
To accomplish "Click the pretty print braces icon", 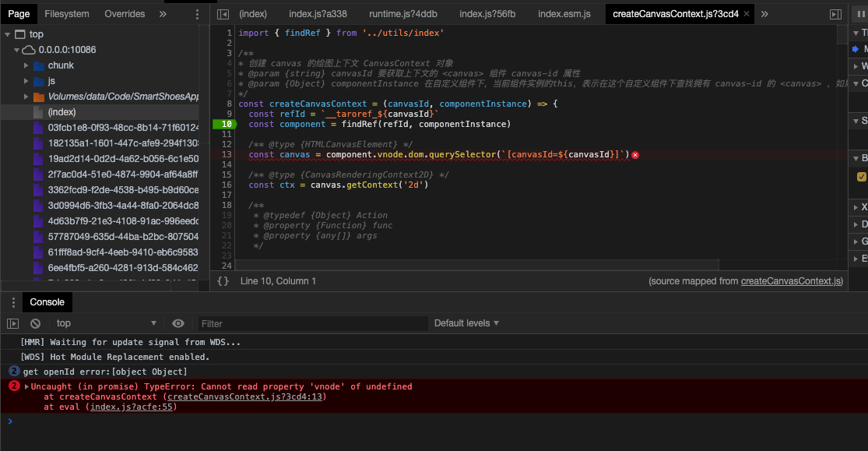I will [223, 281].
